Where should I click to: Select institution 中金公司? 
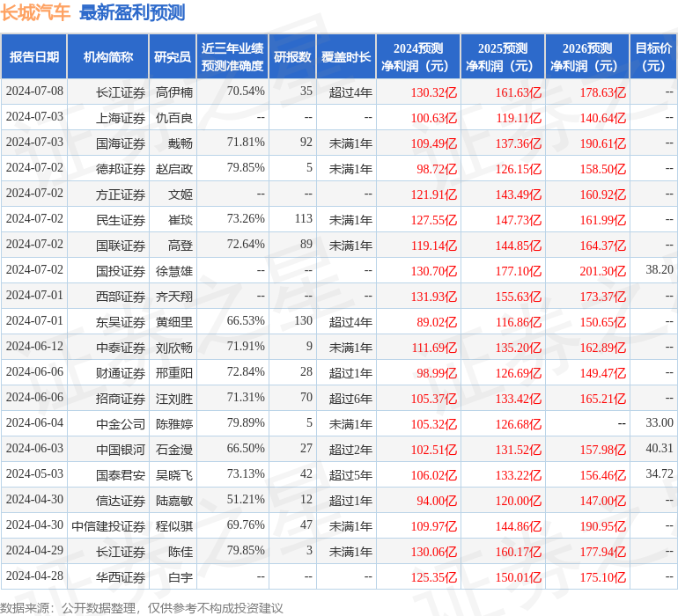pos(121,423)
